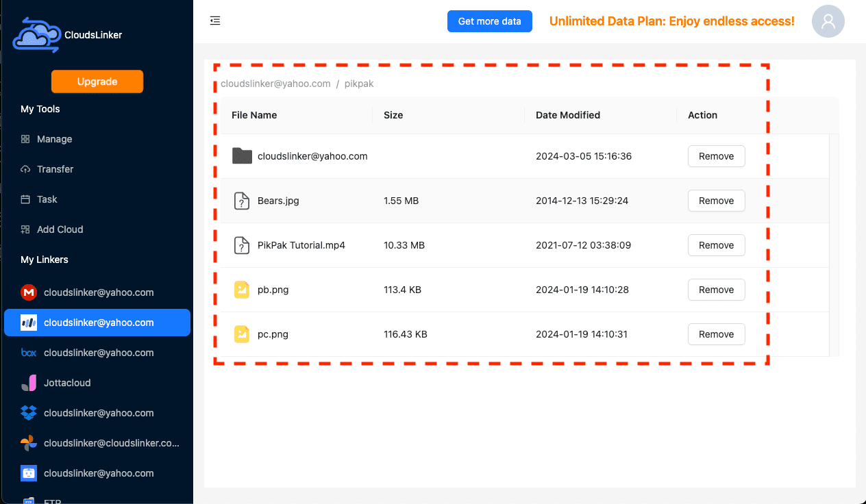Click the cloudslinker@yahoo.com breadcrumb link
The height and width of the screenshot is (504, 866).
[x=275, y=84]
